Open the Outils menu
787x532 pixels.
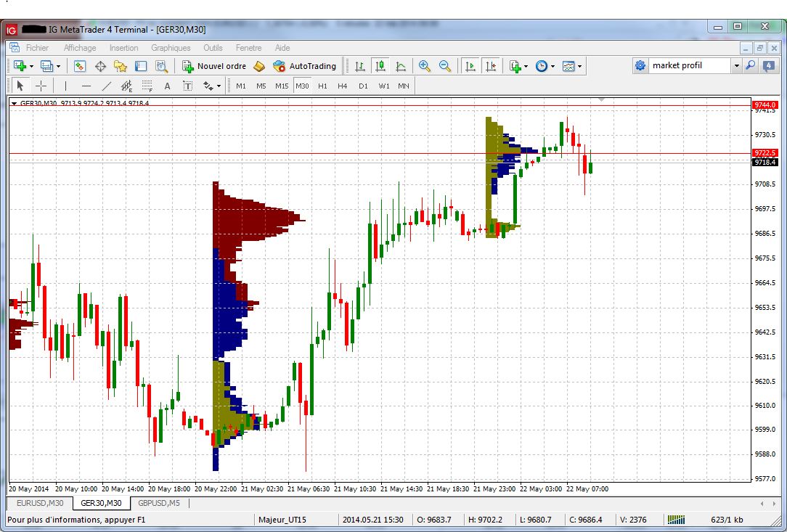pos(213,48)
